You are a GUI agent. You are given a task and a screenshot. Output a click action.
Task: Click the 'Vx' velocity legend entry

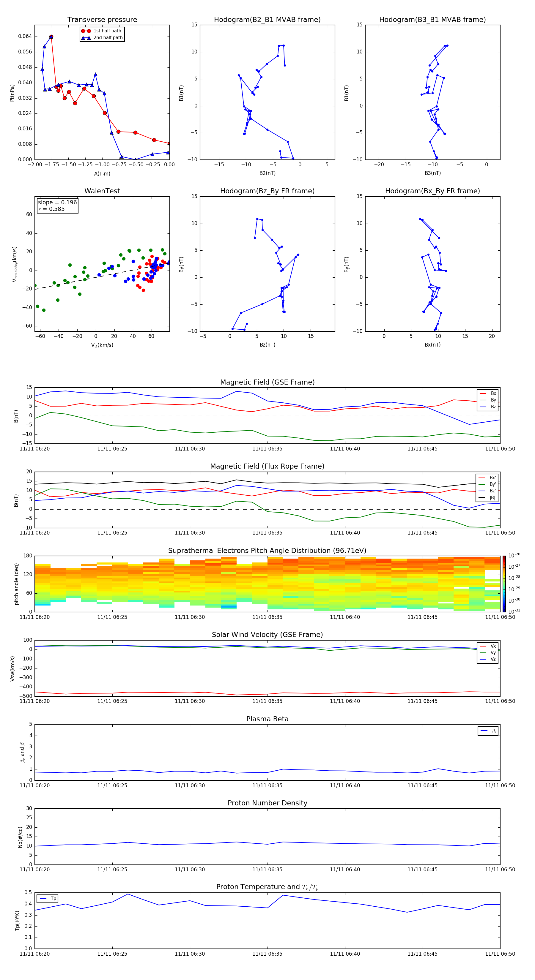[488, 646]
